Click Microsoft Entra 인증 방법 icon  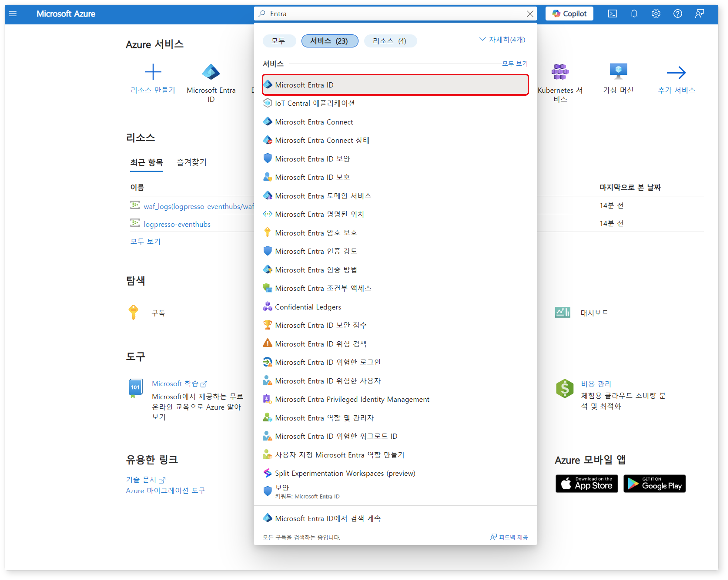[267, 269]
